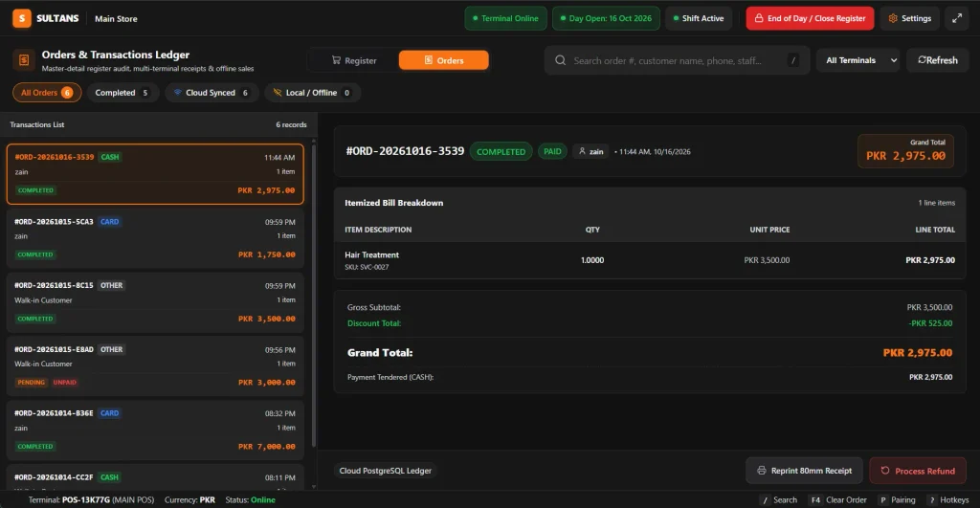Click the Local / Offline crossed wifi icon
980x508 pixels.
pyautogui.click(x=278, y=93)
